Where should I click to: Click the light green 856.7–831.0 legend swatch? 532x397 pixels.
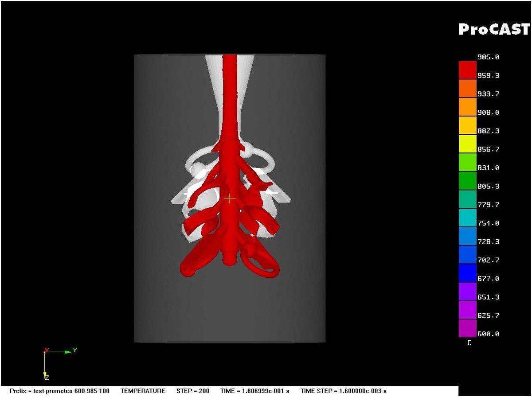467,162
